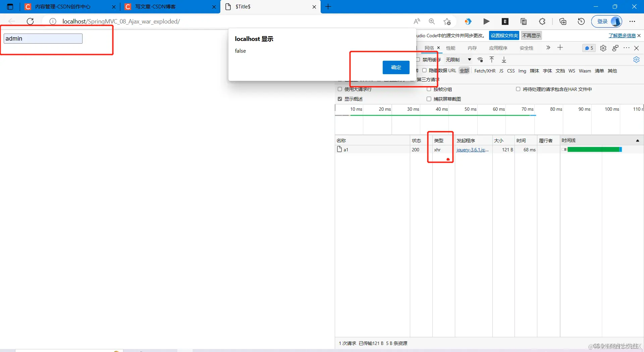Open the blue dolphin extension icon
Screen dimensions: 644x352
click(468, 21)
